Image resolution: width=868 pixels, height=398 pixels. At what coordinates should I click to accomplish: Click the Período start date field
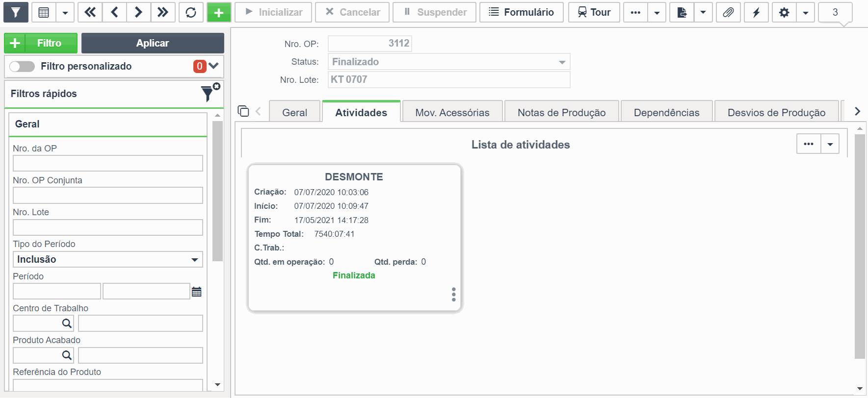click(x=57, y=291)
